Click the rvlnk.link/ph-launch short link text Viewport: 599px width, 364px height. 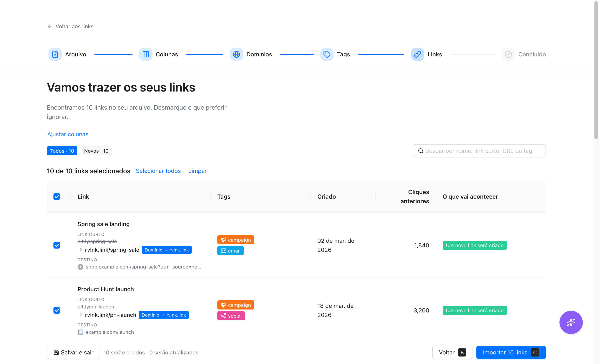[x=110, y=315]
